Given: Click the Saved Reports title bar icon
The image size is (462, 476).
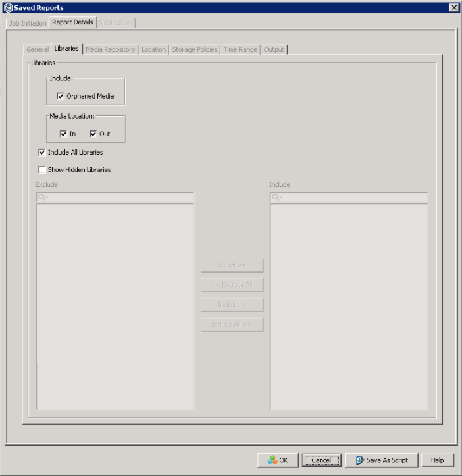Looking at the screenshot, I should 8,8.
